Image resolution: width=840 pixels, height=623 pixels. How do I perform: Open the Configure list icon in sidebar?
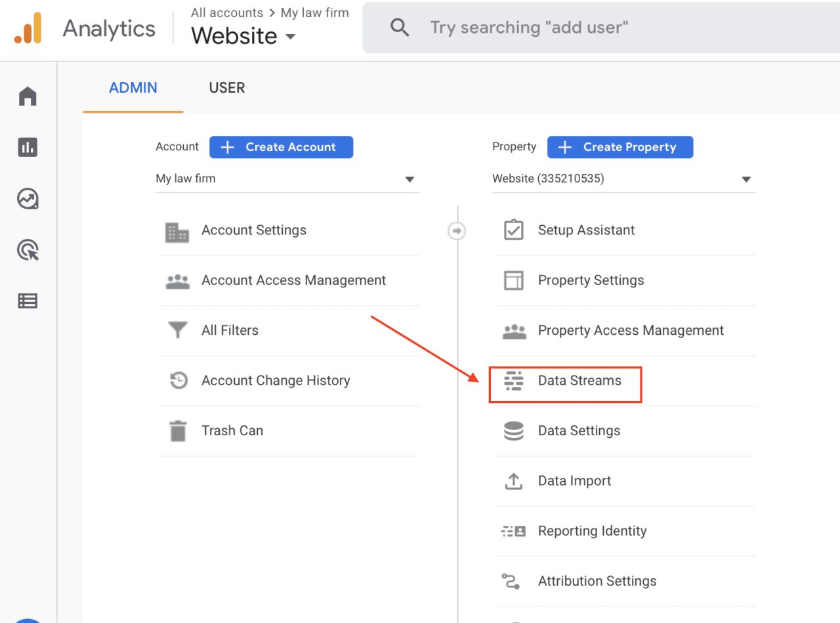[28, 301]
